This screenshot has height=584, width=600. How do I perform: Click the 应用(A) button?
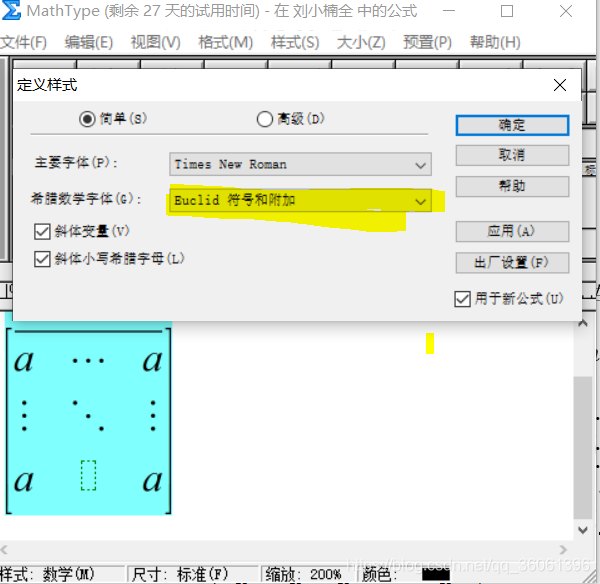(x=512, y=232)
